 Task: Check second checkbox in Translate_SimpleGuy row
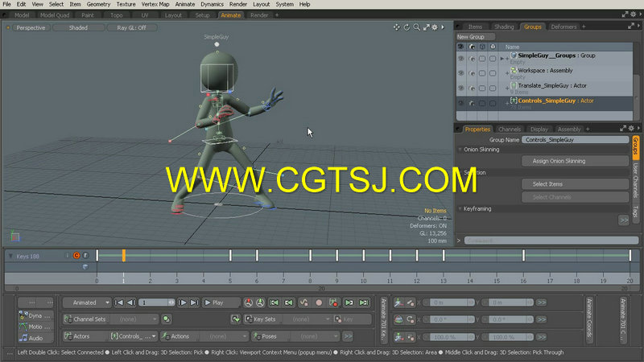pos(493,88)
